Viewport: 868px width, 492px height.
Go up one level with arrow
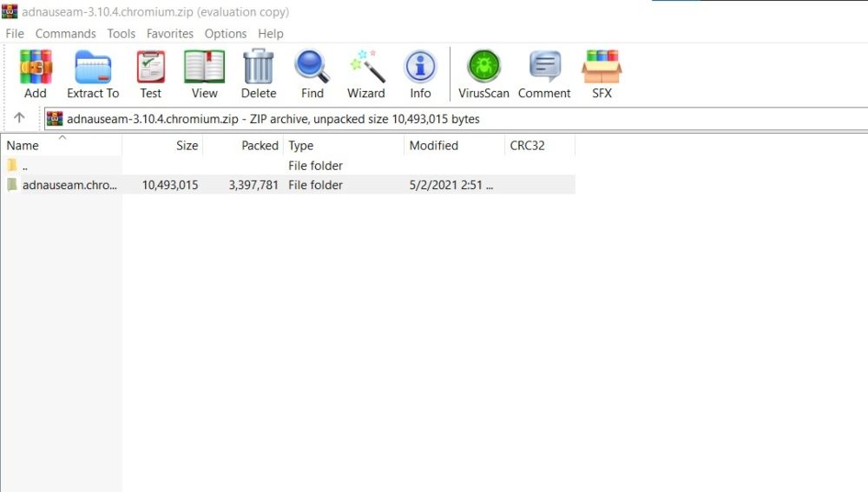tap(19, 118)
